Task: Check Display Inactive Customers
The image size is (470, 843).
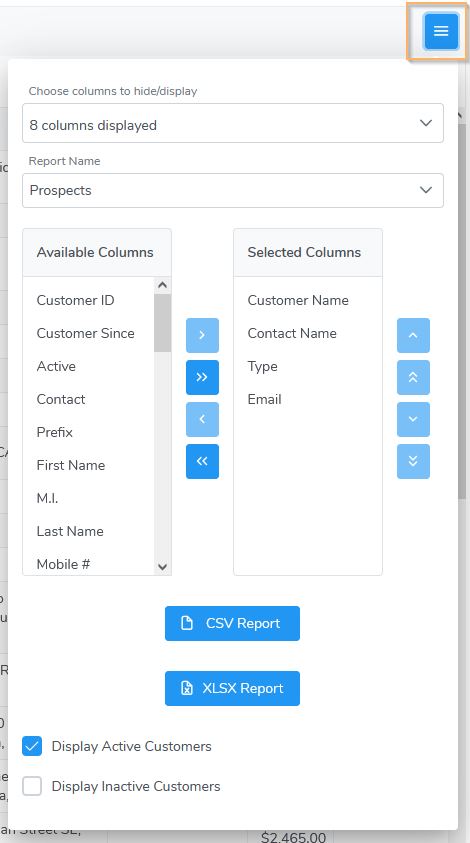Action: click(x=32, y=786)
